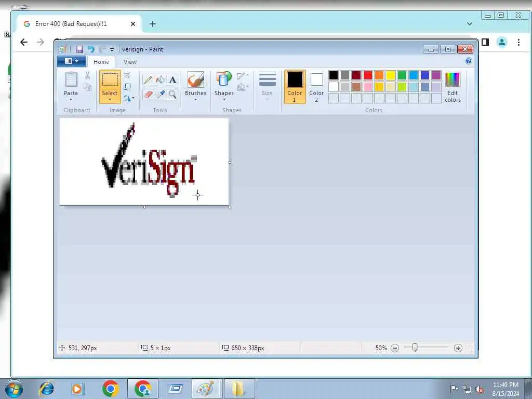Expand the Paste options arrow
This screenshot has width=532, height=399.
click(x=71, y=99)
